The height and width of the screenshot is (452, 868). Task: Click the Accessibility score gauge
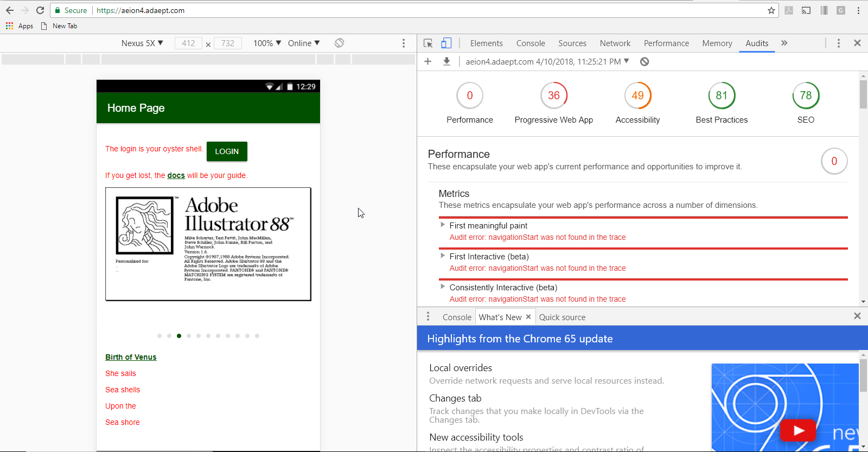(638, 96)
